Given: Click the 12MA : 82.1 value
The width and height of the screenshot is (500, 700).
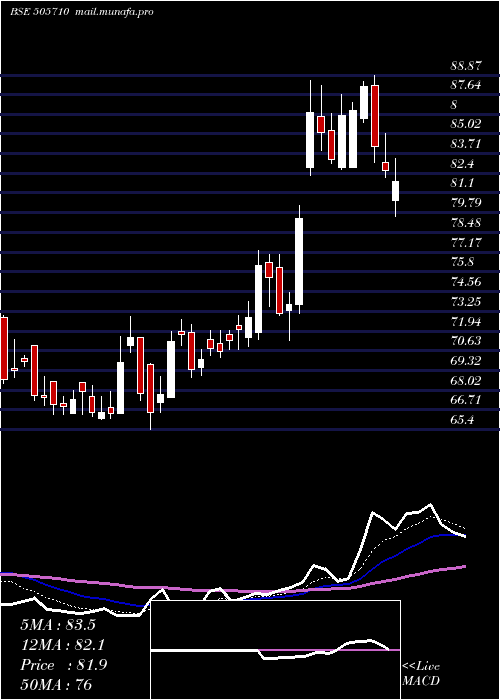Looking at the screenshot, I should point(63,645).
